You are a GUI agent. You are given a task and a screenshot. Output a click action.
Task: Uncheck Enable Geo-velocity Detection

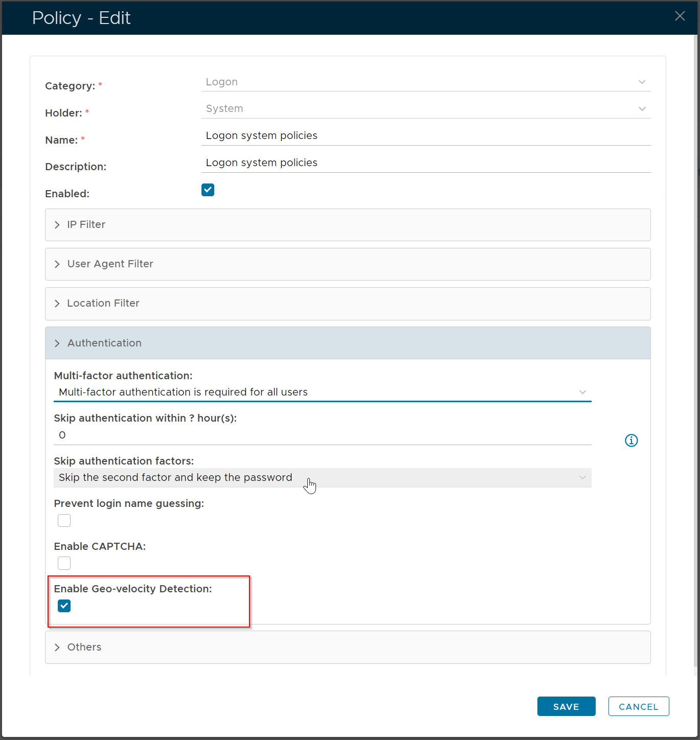64,606
